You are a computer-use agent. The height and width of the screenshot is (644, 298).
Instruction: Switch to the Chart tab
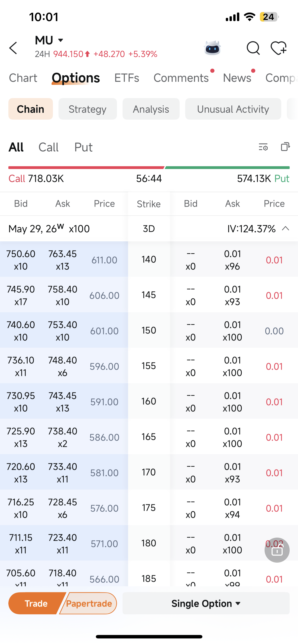pos(23,78)
